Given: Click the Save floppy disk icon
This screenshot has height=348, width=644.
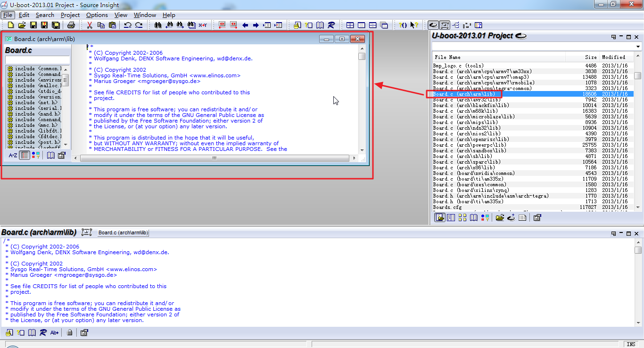Looking at the screenshot, I should 33,25.
